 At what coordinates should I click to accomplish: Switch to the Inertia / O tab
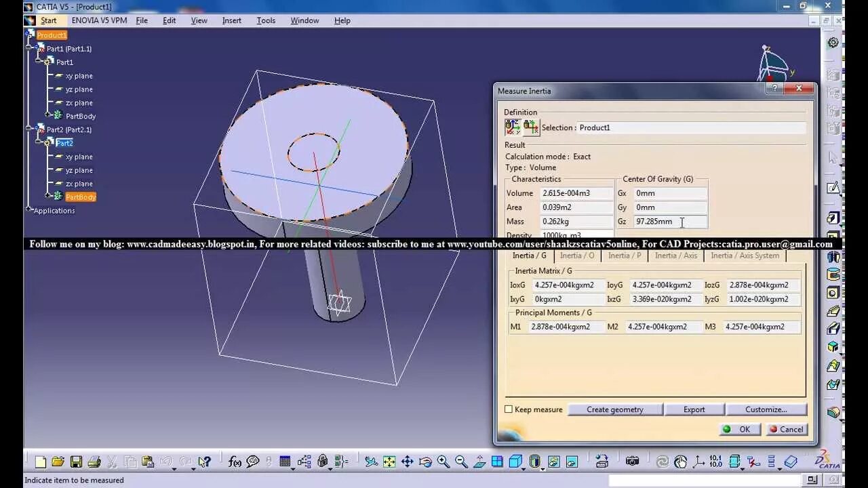577,256
